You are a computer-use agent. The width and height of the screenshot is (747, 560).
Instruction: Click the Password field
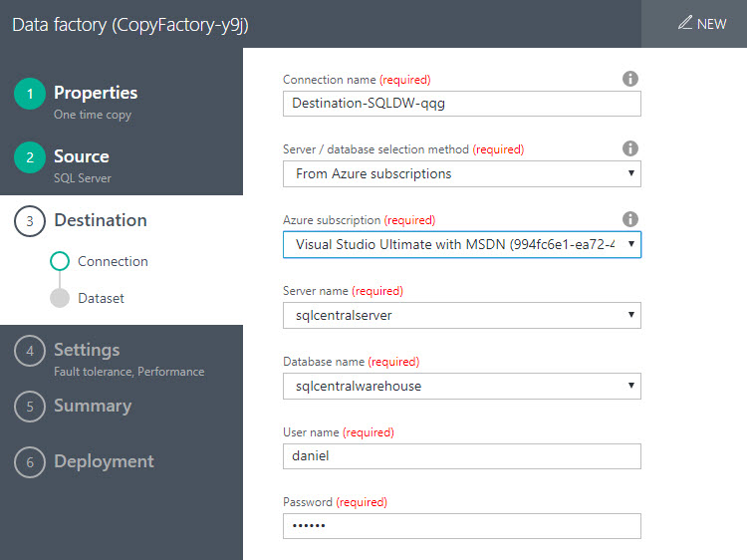(461, 526)
